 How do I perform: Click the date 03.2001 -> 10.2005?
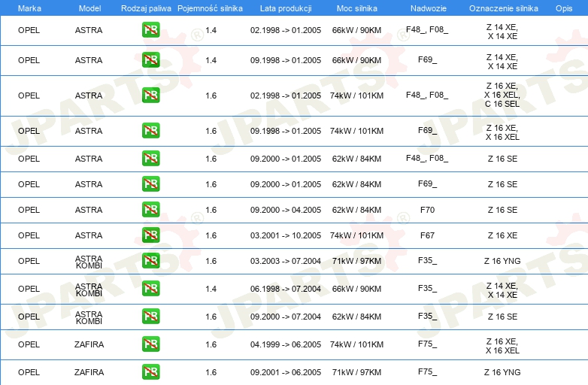[286, 235]
